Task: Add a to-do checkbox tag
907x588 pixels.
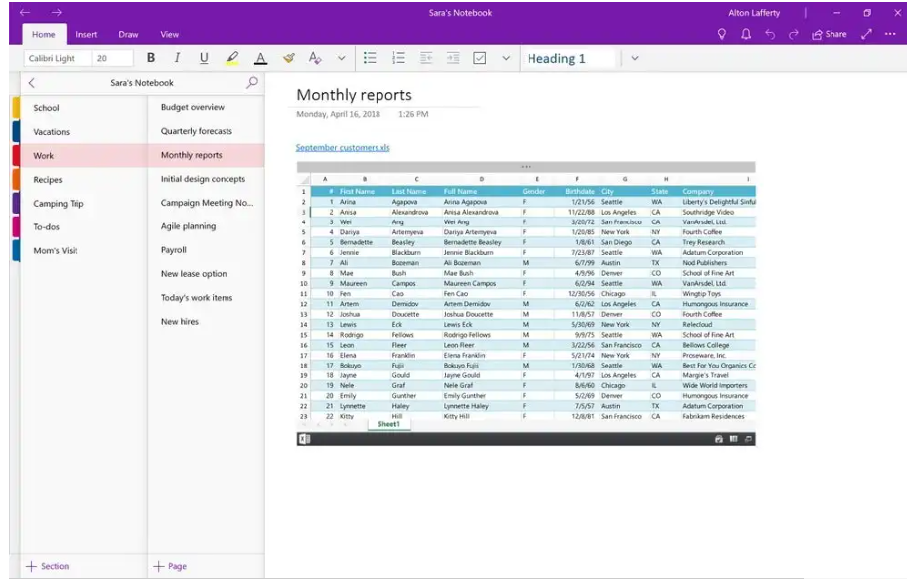Action: pyautogui.click(x=480, y=58)
